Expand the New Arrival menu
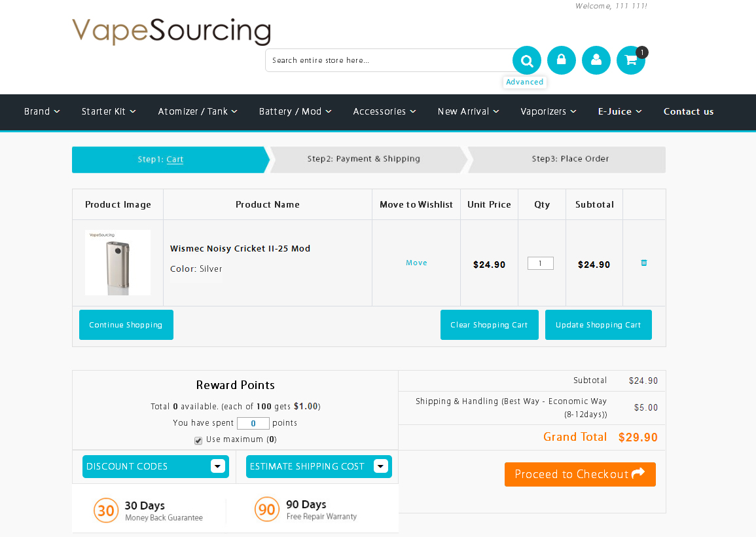 click(468, 111)
